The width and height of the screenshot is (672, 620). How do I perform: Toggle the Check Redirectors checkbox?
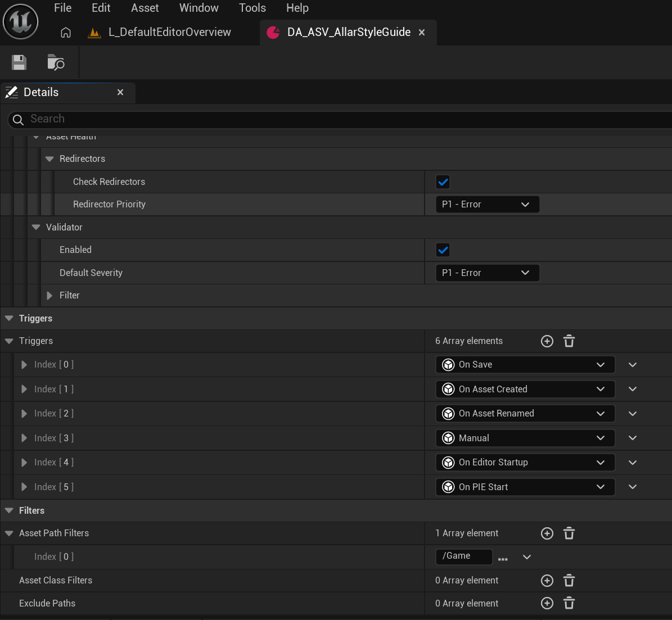pos(443,182)
